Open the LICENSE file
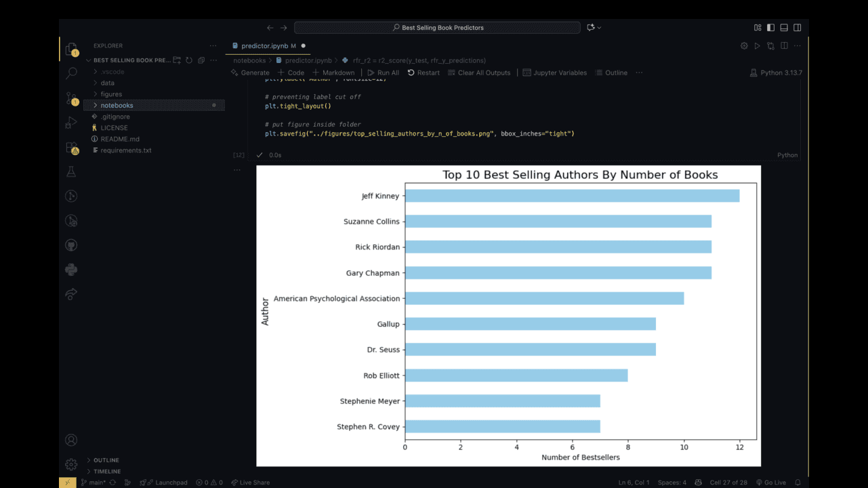The height and width of the screenshot is (488, 868). coord(154,127)
